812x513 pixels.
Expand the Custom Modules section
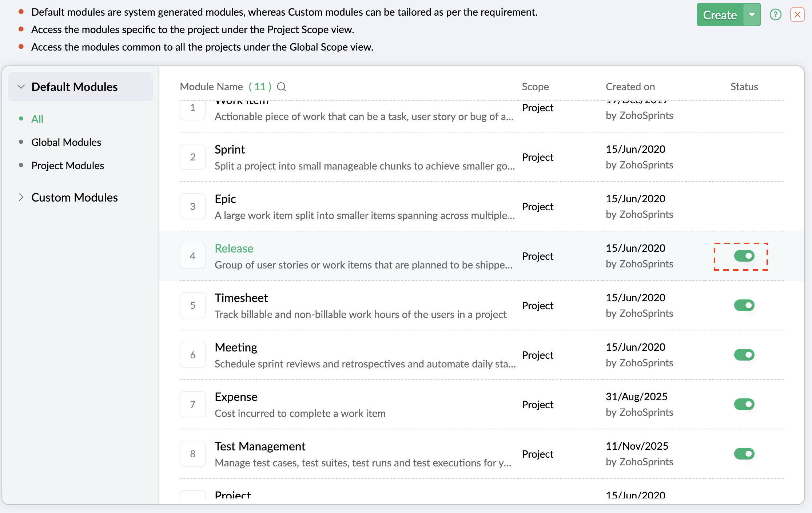click(x=21, y=198)
